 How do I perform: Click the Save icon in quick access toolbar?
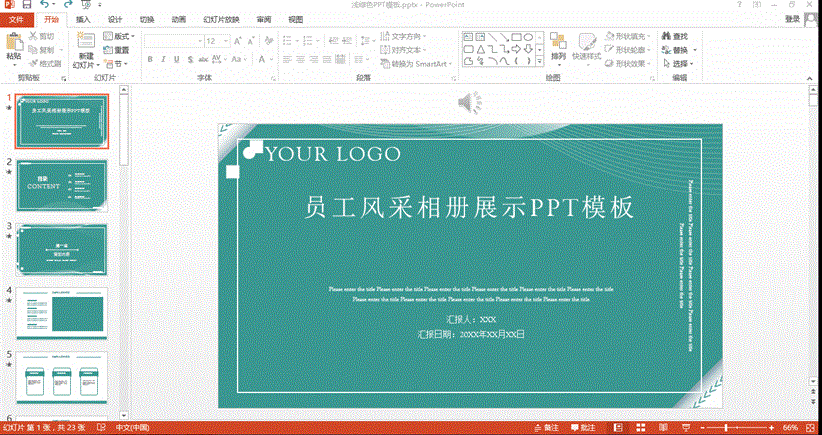coord(27,5)
